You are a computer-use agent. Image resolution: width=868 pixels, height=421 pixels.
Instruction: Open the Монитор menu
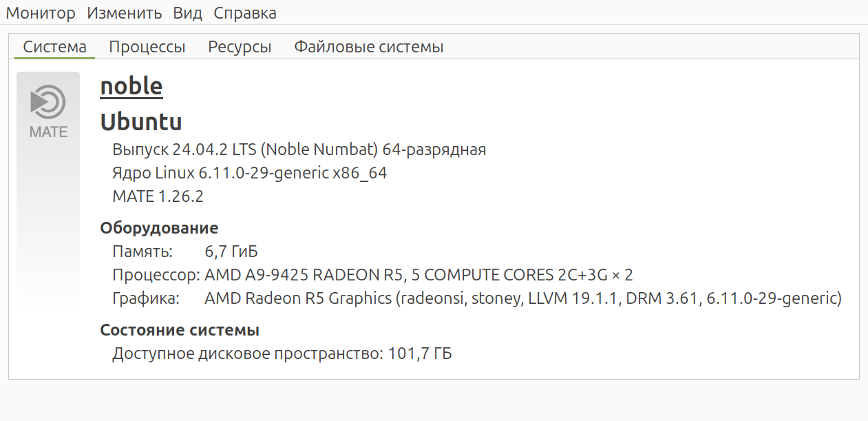coord(41,12)
